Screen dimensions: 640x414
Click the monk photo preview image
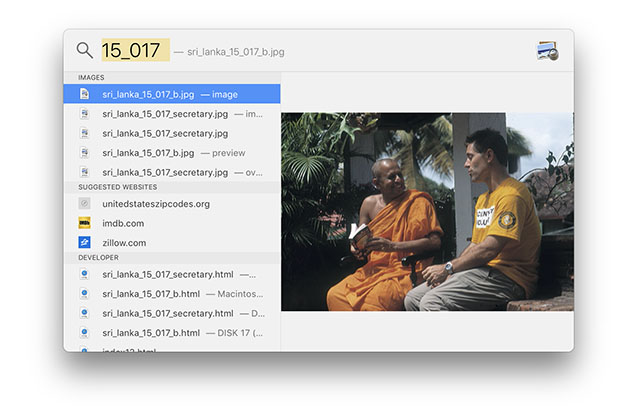tap(427, 212)
